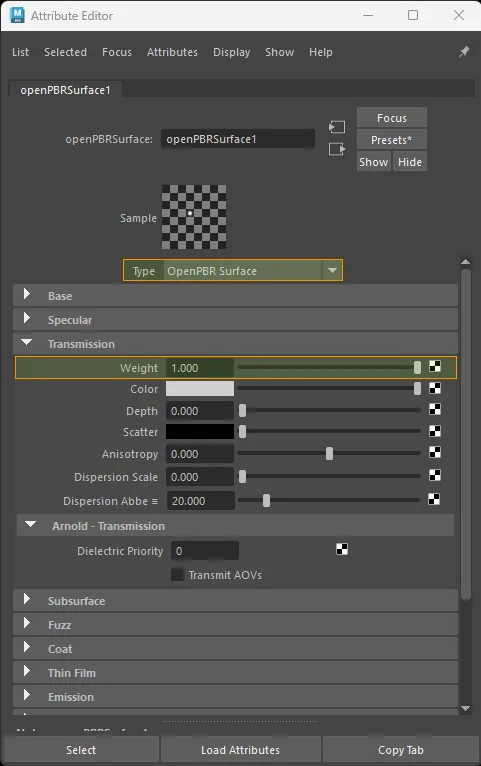Open the Type dropdown for OpenPBR Surface
481x766 pixels.
coord(332,270)
